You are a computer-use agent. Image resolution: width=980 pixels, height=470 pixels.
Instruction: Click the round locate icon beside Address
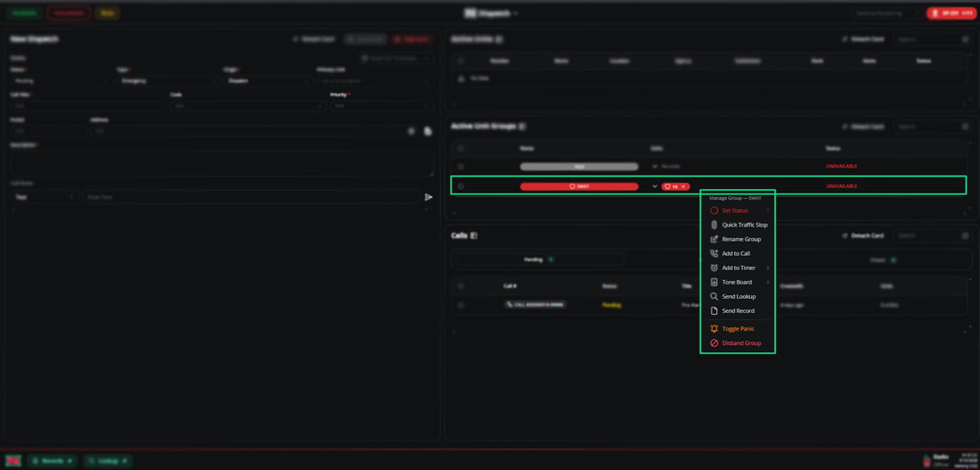click(412, 131)
